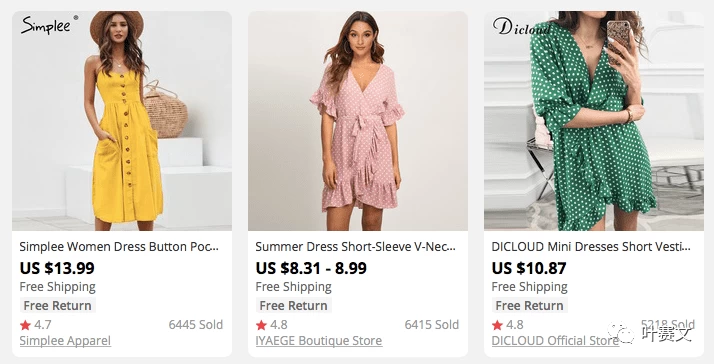
Task: Click the Simplee brand logo on first image
Action: tap(49, 25)
